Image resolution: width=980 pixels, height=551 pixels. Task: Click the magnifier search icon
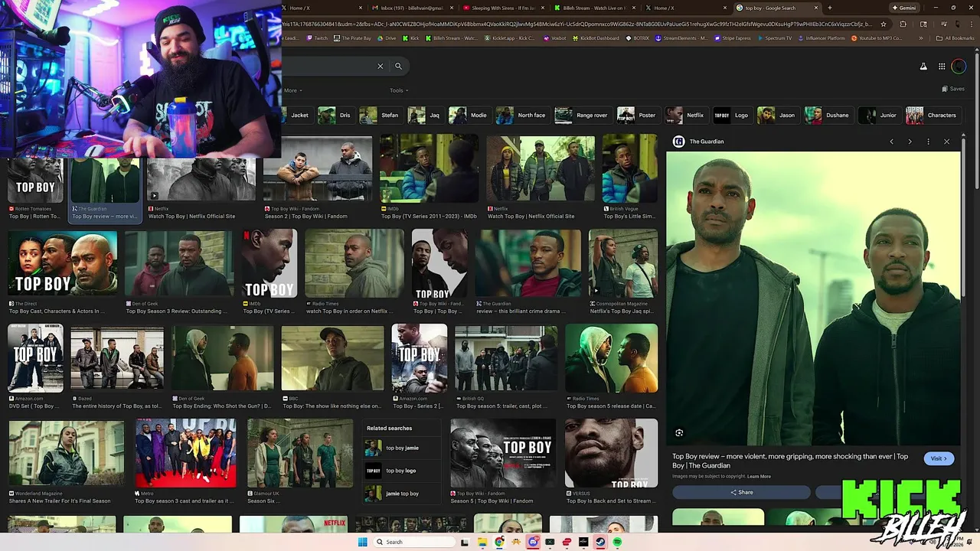[x=398, y=67]
